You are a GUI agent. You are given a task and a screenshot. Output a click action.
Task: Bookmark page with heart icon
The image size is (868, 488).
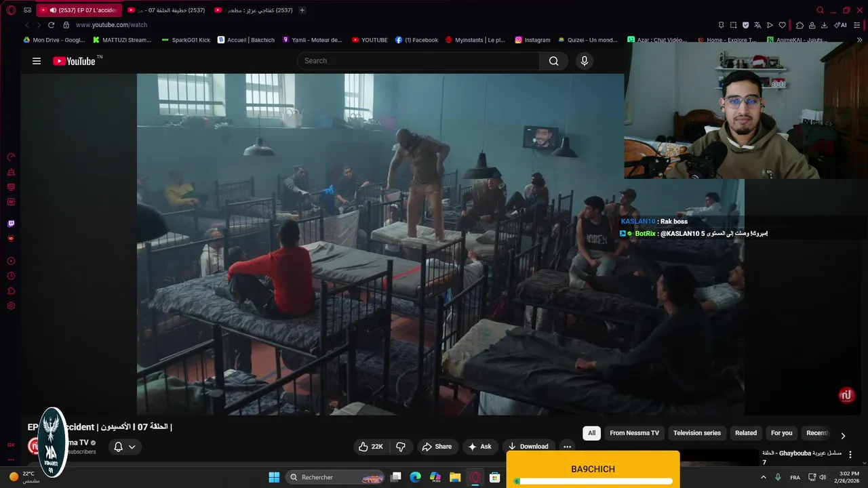[x=782, y=25]
